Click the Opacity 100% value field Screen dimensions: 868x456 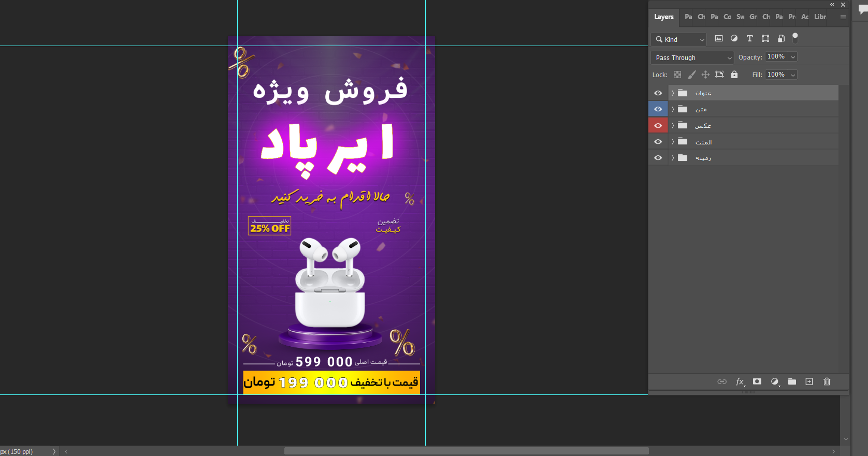(776, 57)
